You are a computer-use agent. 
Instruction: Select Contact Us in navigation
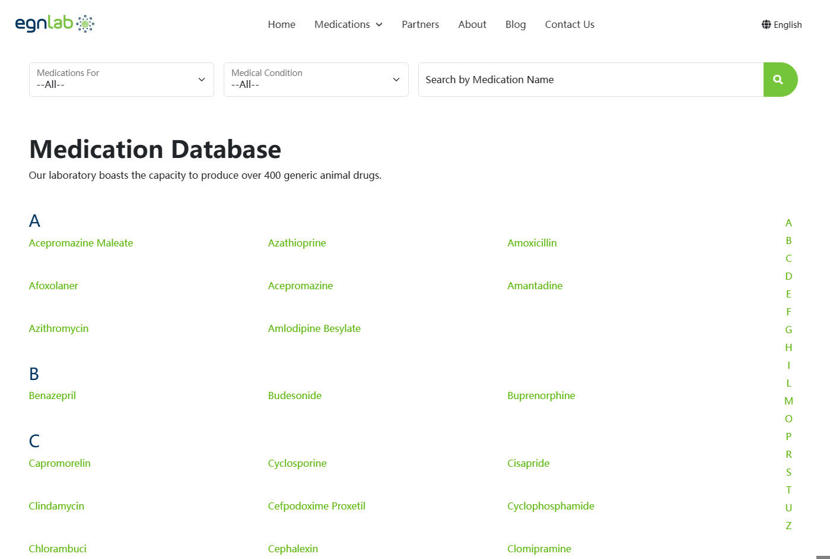[569, 25]
